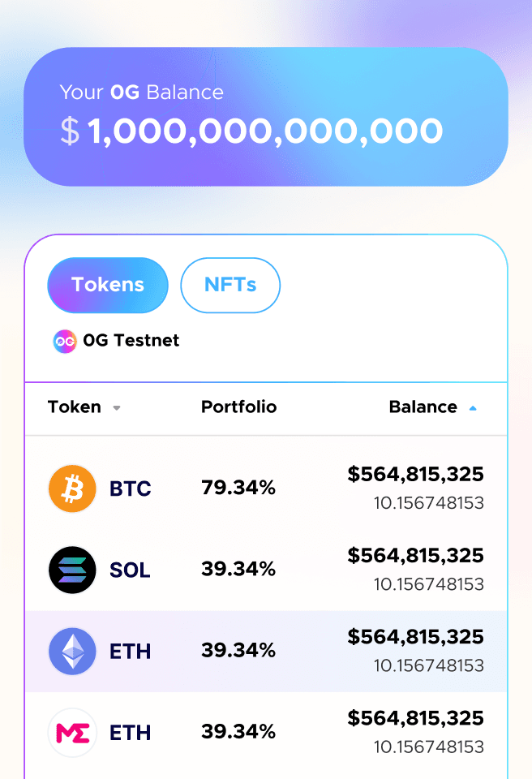
Task: Click the SOL row dollar balance
Action: click(x=415, y=556)
